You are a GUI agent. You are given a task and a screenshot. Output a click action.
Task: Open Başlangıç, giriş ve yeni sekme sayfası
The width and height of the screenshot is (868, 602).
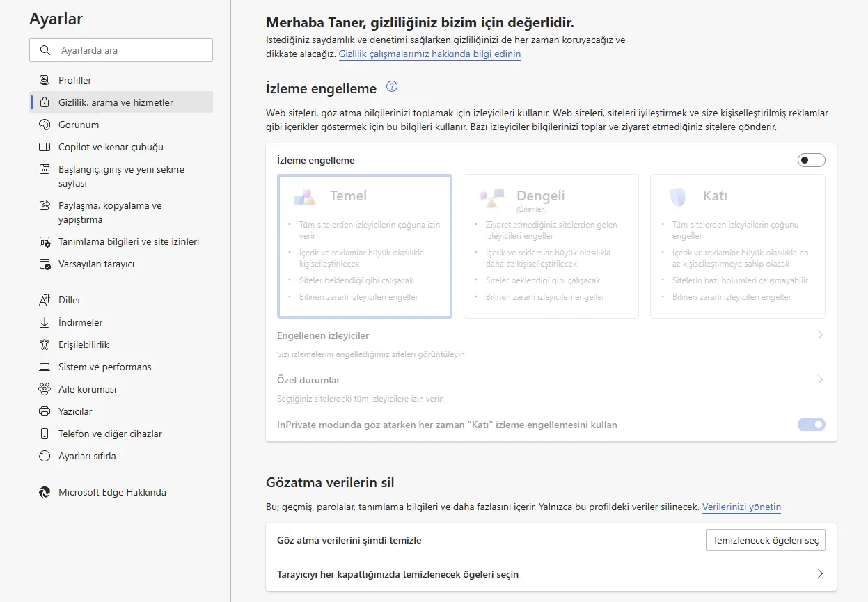click(122, 176)
